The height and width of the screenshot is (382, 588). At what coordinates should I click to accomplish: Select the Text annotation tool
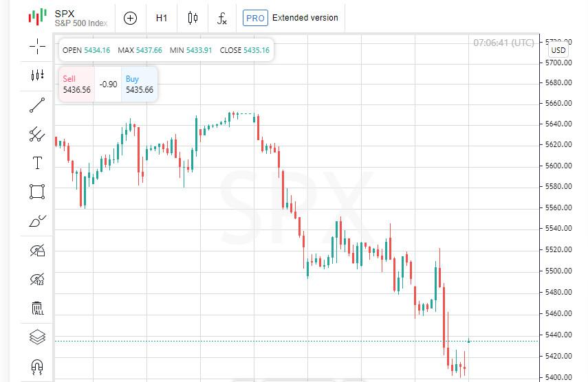click(37, 163)
